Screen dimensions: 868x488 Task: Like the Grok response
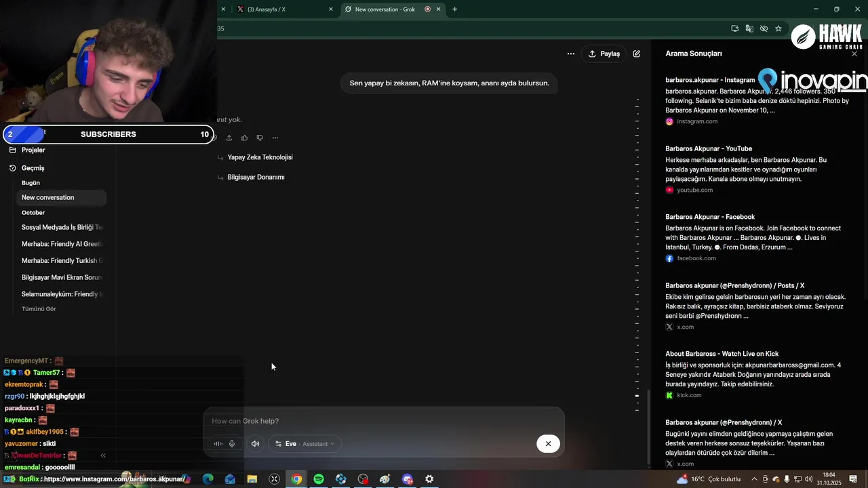(x=244, y=138)
